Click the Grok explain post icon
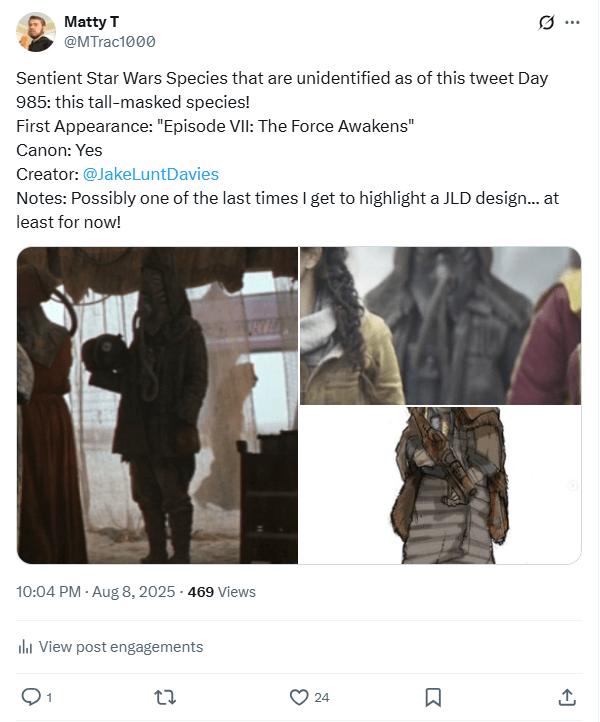The height and width of the screenshot is (722, 600). pyautogui.click(x=546, y=22)
